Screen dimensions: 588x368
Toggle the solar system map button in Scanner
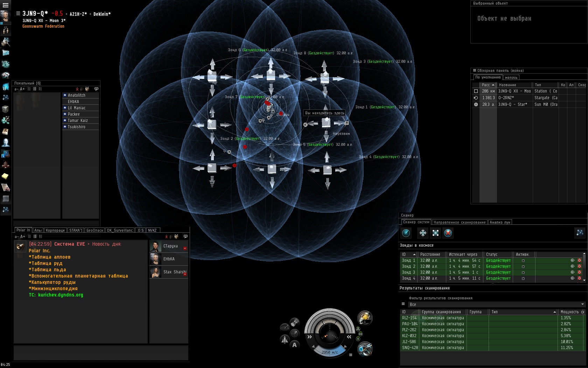coord(580,233)
